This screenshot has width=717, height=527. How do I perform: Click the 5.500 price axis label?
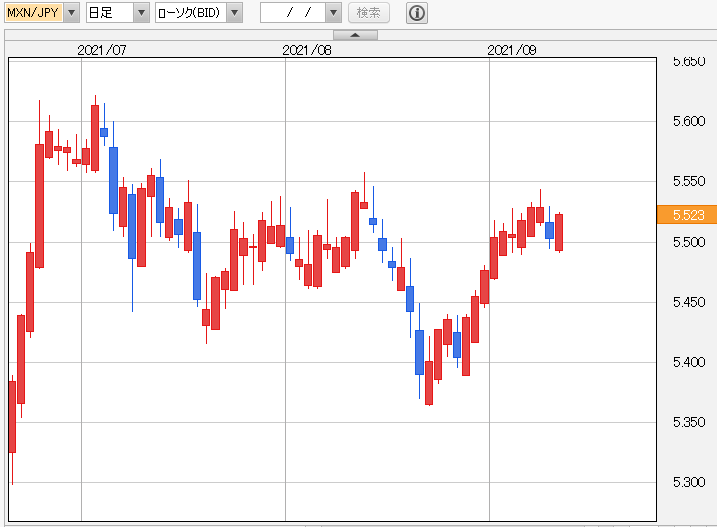[x=689, y=242]
